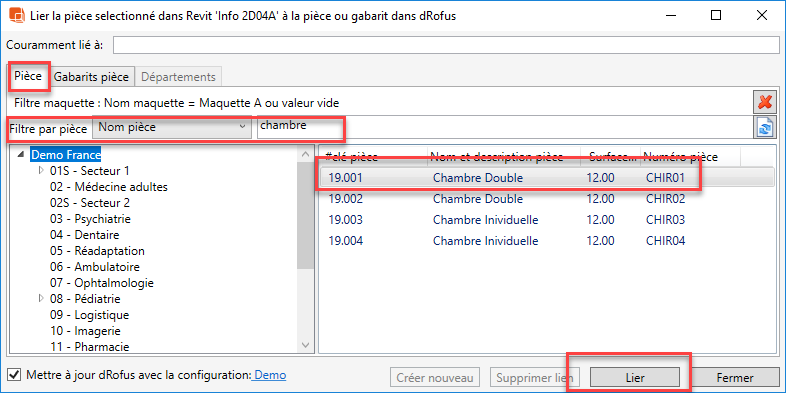Click the 'Fermer' button
Image resolution: width=786 pixels, height=393 pixels.
point(735,378)
